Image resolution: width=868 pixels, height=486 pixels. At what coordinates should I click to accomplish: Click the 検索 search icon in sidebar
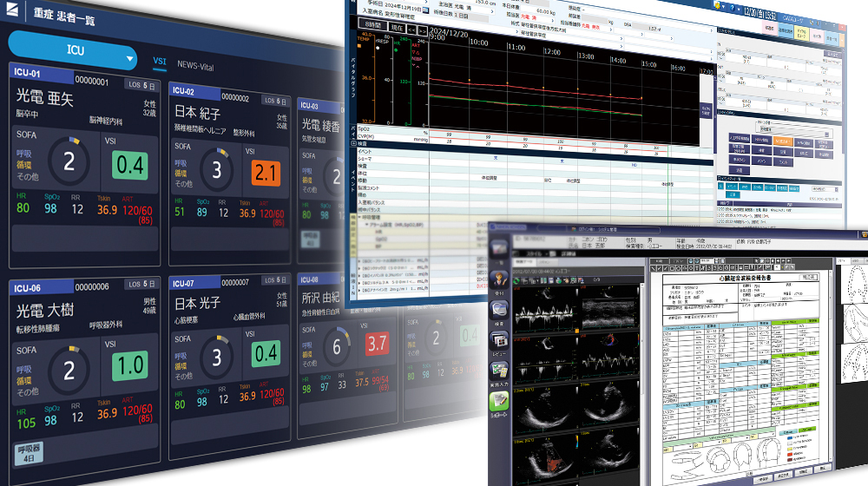tap(499, 310)
